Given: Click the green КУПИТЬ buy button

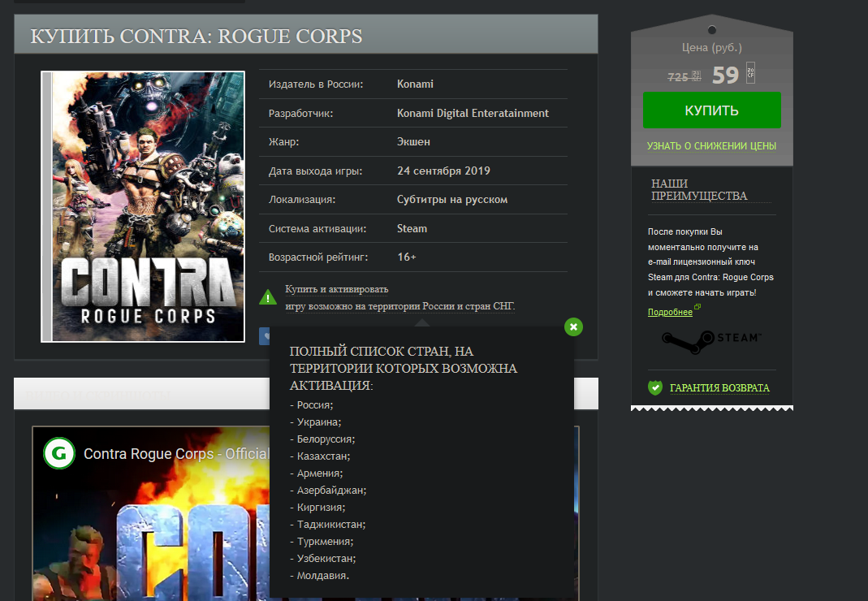Looking at the screenshot, I should [711, 110].
